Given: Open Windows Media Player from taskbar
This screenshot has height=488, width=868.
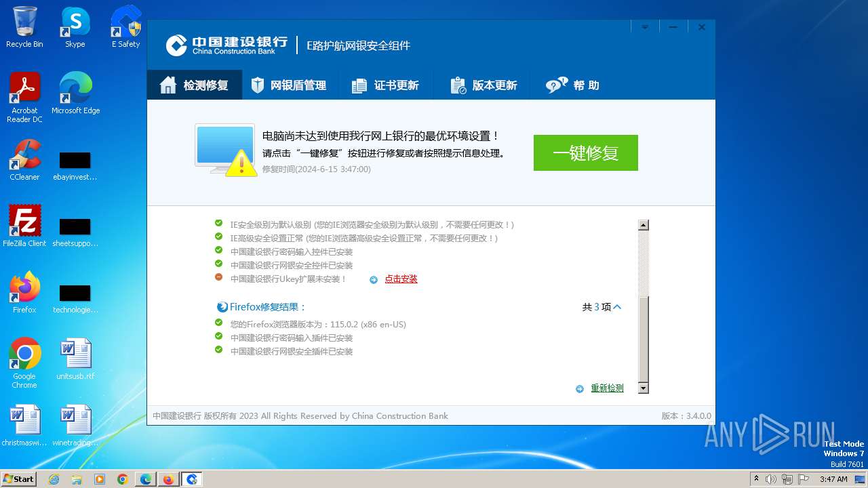Looking at the screenshot, I should pos(100,479).
